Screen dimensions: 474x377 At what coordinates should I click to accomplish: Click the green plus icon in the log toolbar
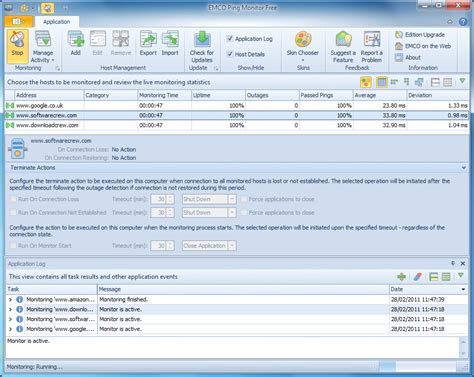[x=402, y=277]
